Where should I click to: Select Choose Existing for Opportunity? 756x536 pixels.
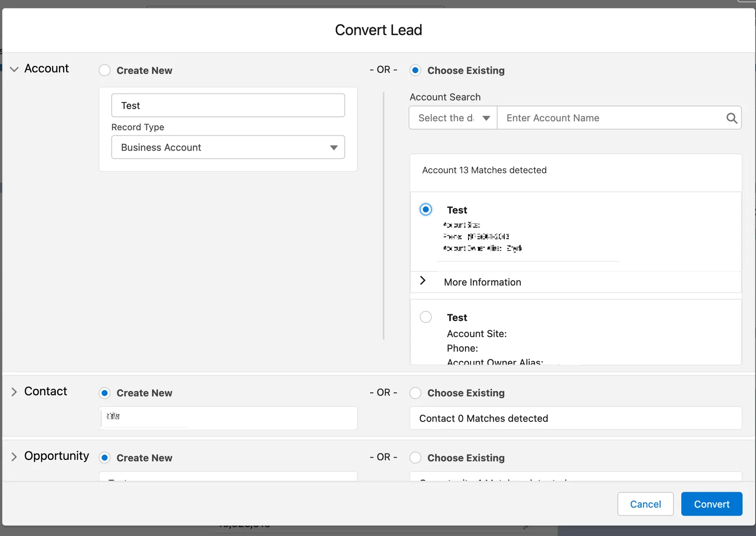415,458
